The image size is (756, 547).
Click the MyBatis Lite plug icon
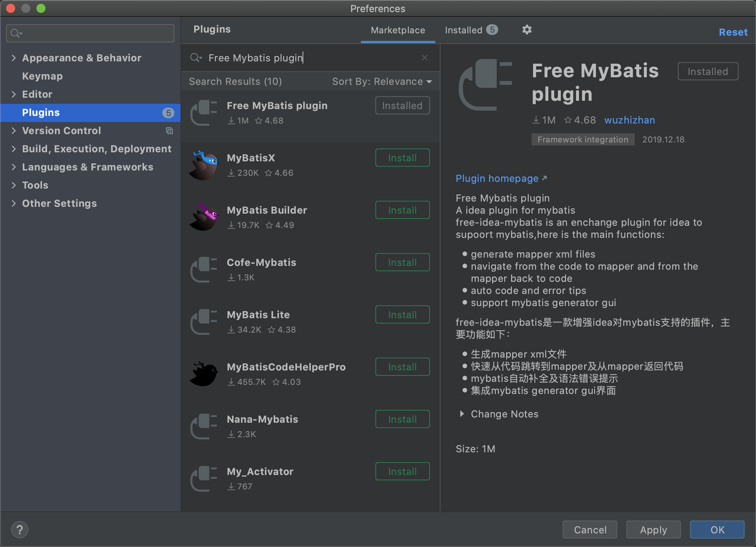(204, 322)
